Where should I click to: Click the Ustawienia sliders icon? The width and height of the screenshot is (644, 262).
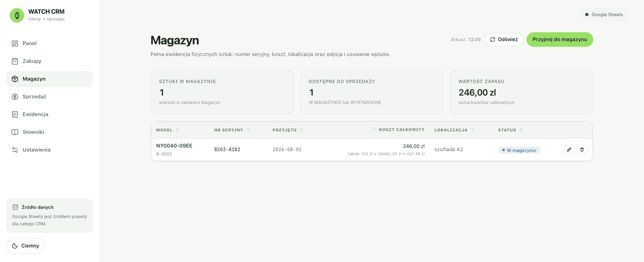(15, 150)
